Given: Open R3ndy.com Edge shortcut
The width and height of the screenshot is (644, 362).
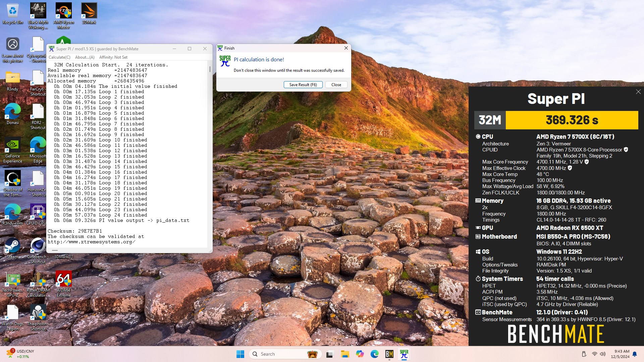Looking at the screenshot, I should point(13,215).
